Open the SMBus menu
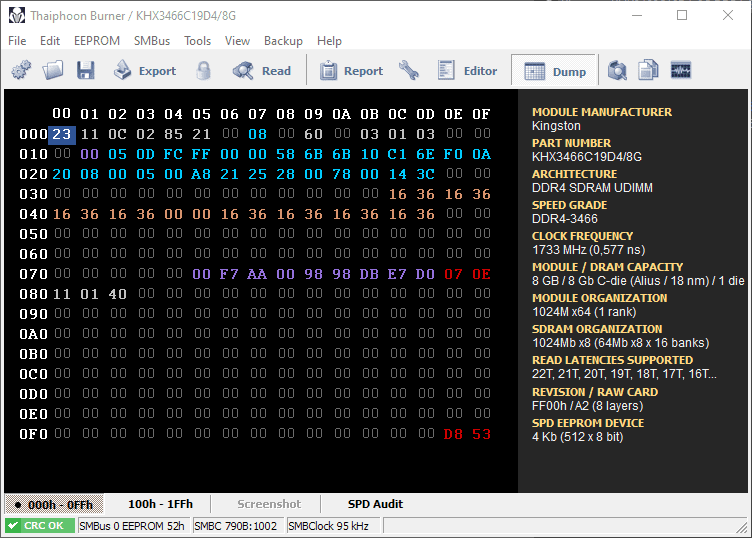 pyautogui.click(x=152, y=41)
